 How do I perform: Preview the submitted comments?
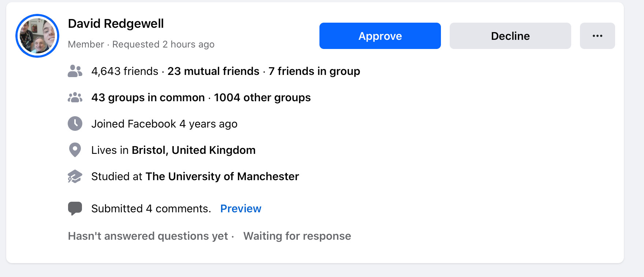tap(240, 209)
